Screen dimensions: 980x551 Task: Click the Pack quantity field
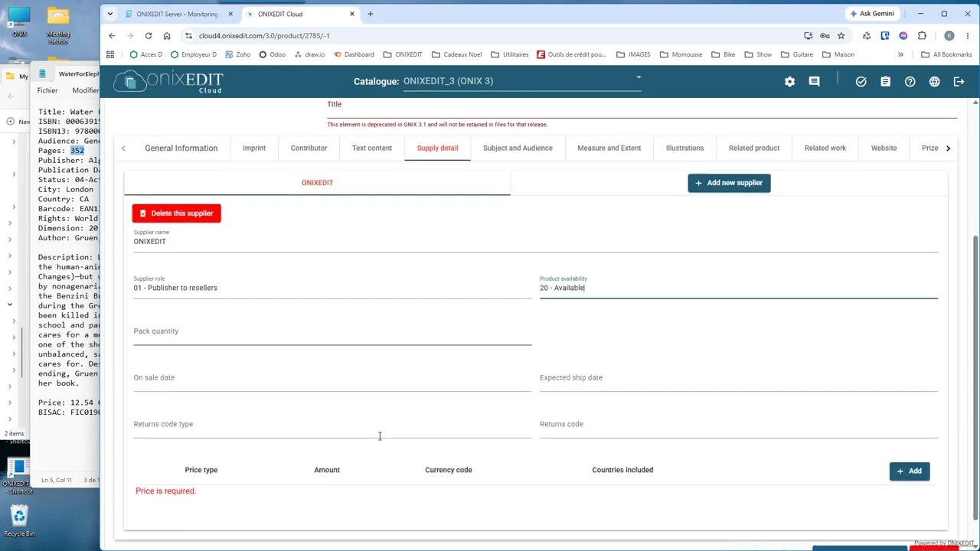332,333
